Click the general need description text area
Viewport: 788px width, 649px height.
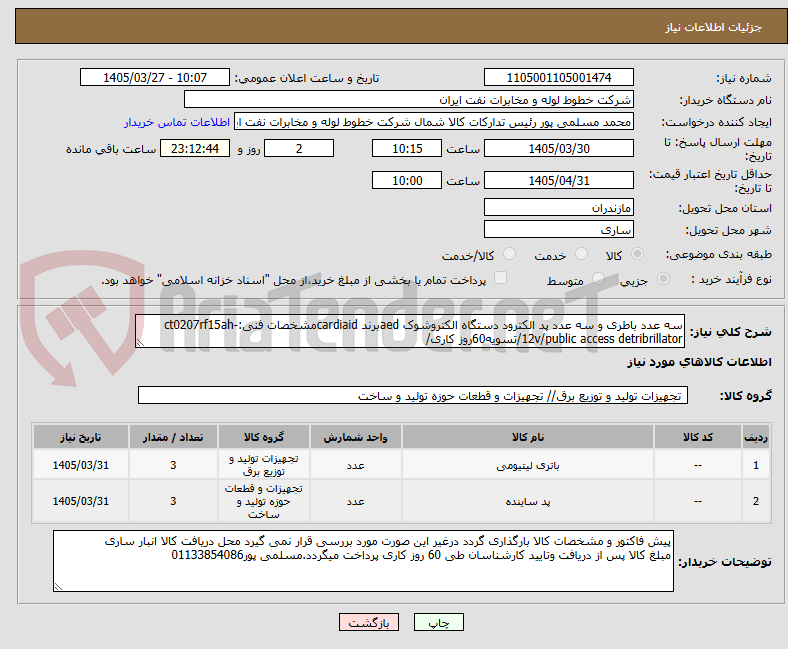pos(410,331)
